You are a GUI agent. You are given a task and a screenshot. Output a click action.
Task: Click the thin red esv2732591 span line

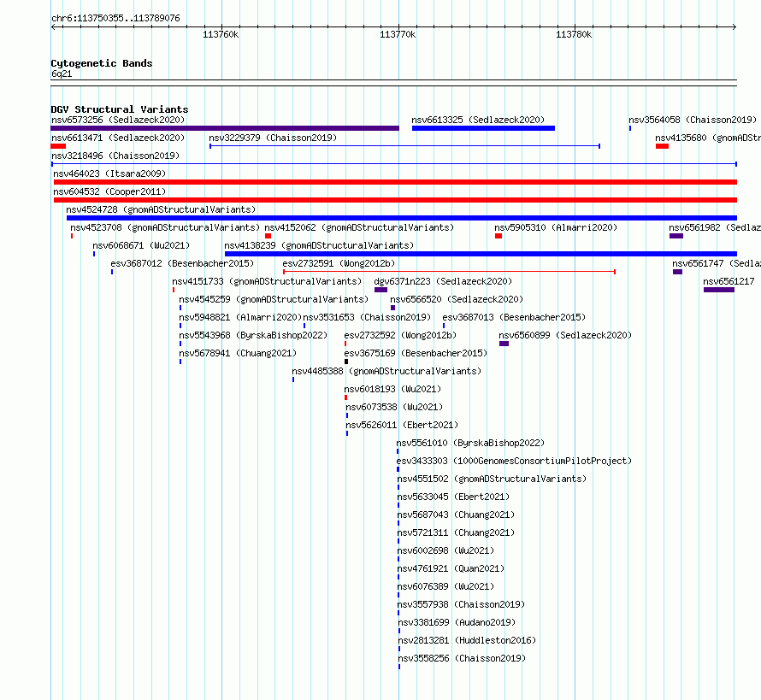click(x=450, y=272)
